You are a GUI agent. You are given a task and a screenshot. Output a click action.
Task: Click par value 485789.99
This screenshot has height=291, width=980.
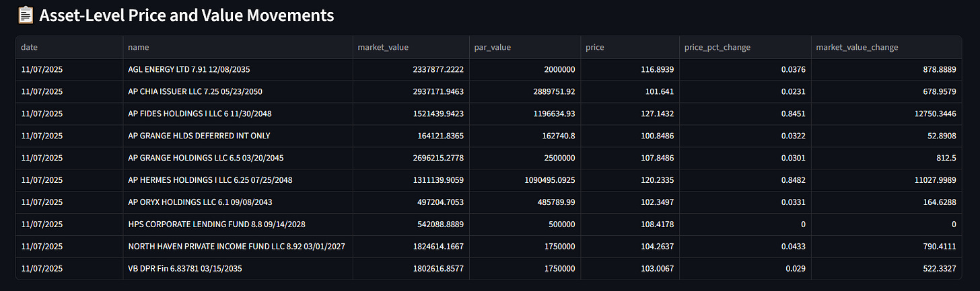click(525, 202)
